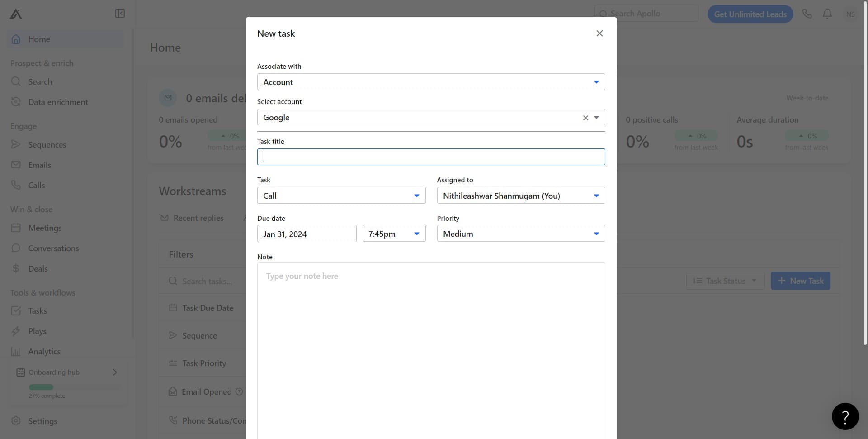
Task: Open the notifications bell
Action: coord(827,14)
